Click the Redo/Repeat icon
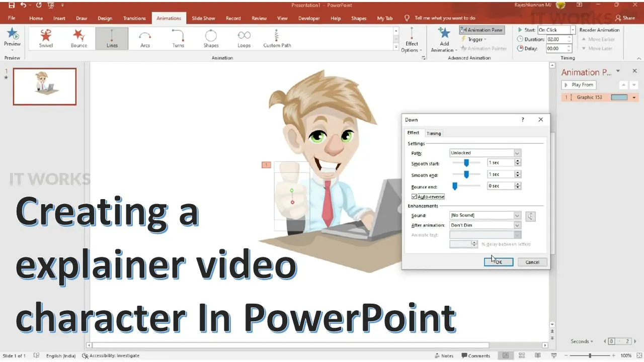The height and width of the screenshot is (362, 644). (x=39, y=5)
